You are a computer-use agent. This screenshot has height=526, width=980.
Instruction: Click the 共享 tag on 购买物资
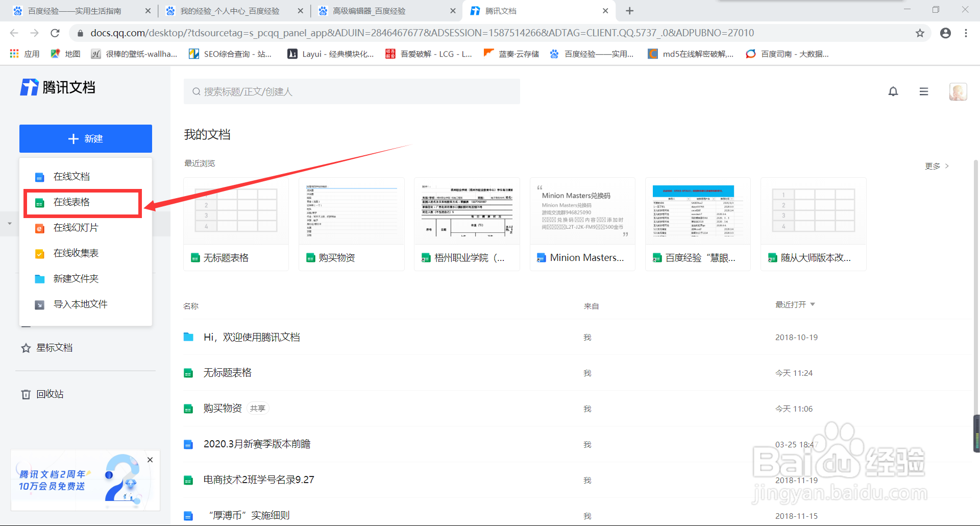tap(258, 409)
